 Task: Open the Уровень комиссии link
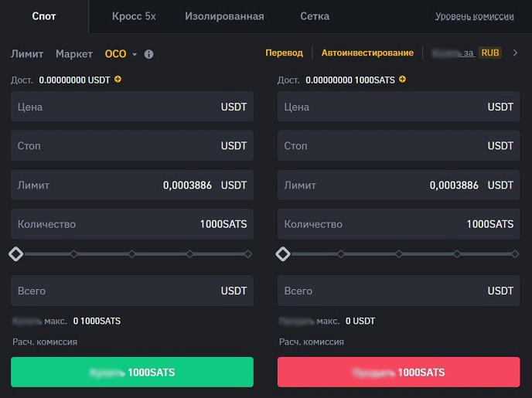(475, 16)
